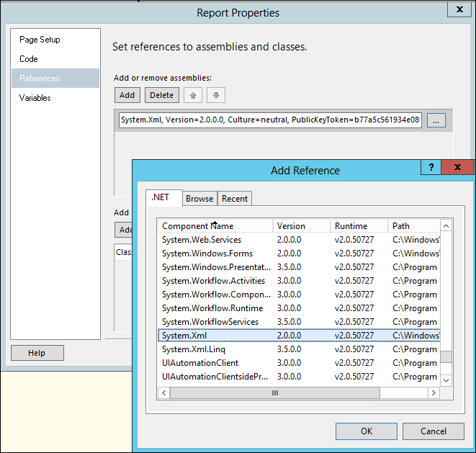476x453 pixels.
Task: Click the System.Xml assembly text field
Action: coord(270,120)
